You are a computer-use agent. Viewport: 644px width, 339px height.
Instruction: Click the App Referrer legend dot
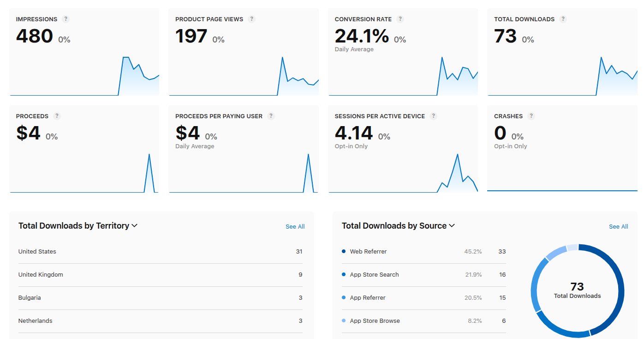[344, 297]
